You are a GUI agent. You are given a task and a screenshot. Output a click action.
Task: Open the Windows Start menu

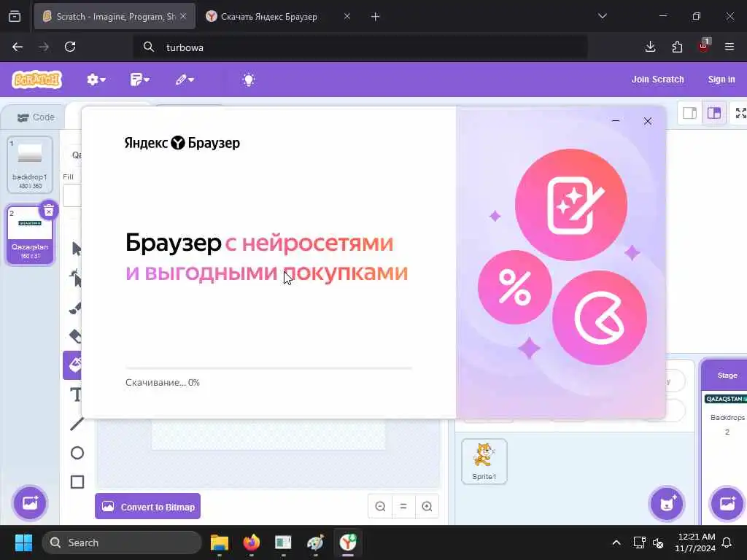(23, 542)
